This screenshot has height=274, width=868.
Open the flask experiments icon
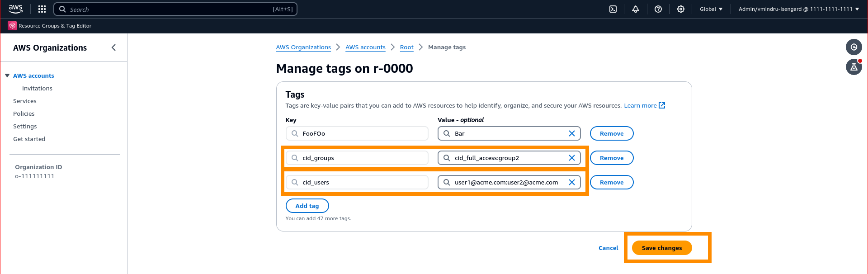pos(854,67)
